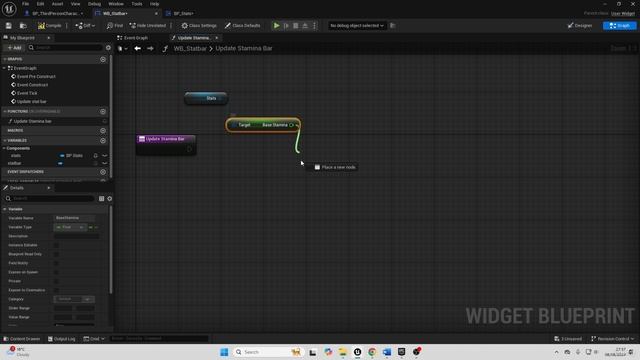Click the My Blueprint search field
Image resolution: width=640 pixels, height=360 pixels.
tap(65, 48)
